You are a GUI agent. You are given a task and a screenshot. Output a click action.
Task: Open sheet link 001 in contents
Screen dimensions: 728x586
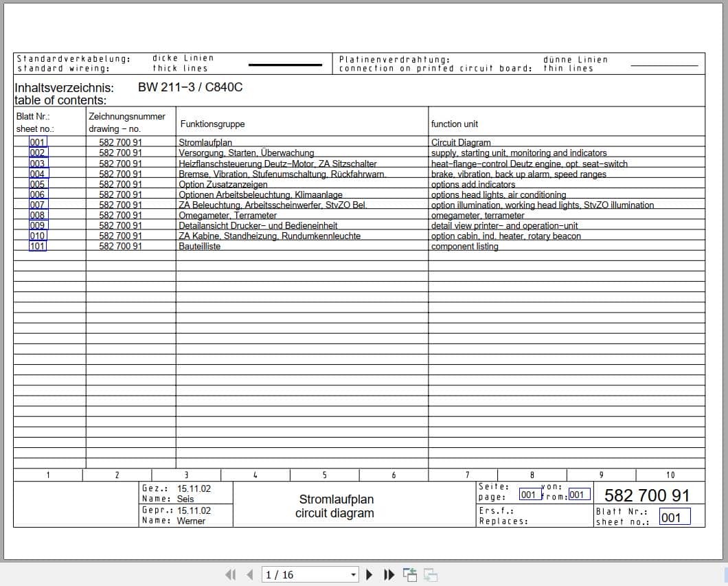tap(38, 142)
